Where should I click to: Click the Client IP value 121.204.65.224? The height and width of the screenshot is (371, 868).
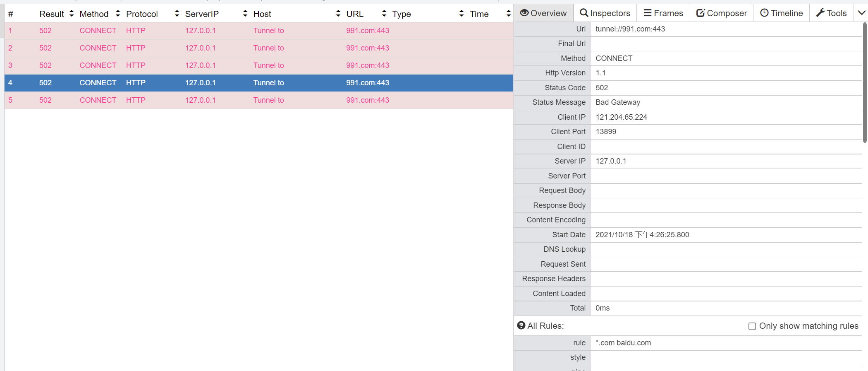pyautogui.click(x=621, y=117)
